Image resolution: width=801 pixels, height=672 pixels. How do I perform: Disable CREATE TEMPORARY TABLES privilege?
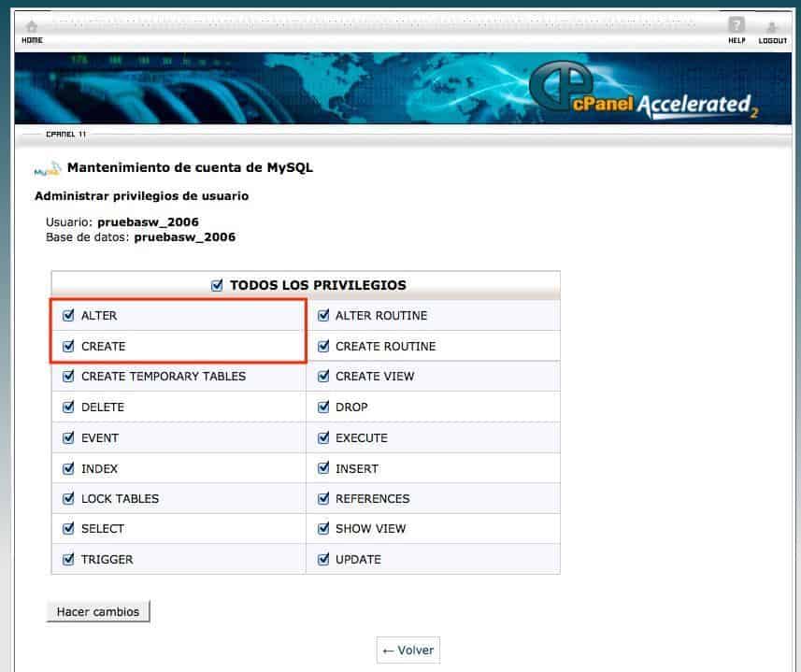coord(68,377)
